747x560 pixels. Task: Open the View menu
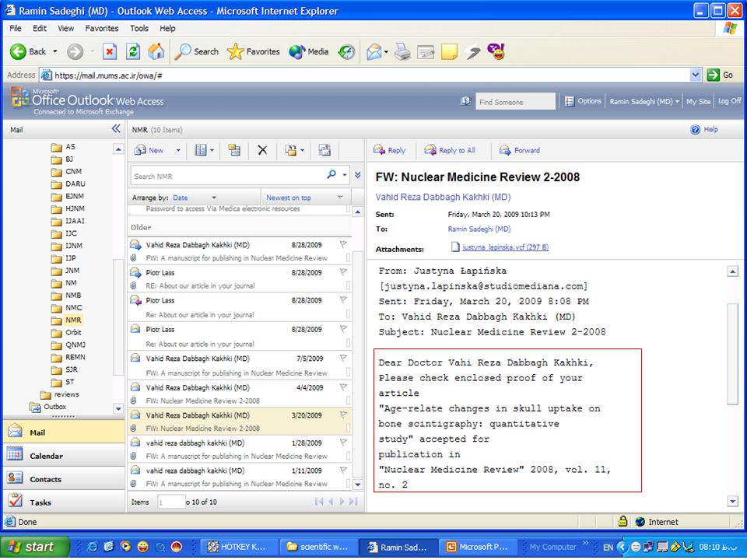click(x=65, y=28)
